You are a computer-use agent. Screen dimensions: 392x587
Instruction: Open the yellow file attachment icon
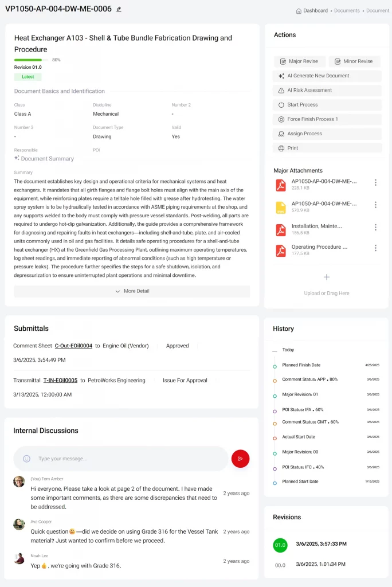[281, 207]
